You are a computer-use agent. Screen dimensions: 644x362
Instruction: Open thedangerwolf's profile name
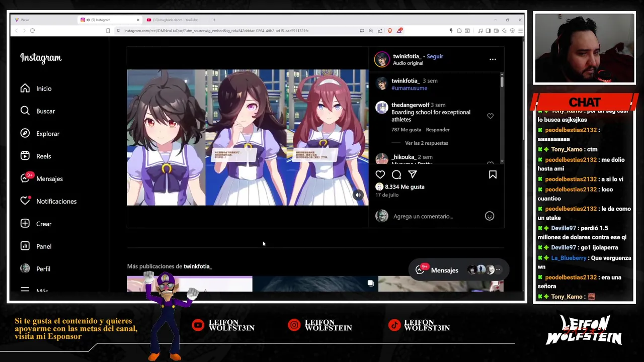pos(410,105)
